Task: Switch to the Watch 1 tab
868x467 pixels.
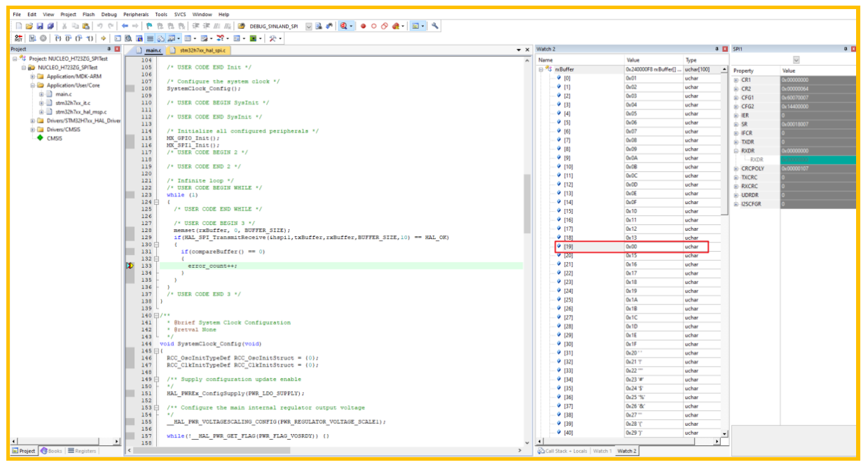Action: coord(602,451)
